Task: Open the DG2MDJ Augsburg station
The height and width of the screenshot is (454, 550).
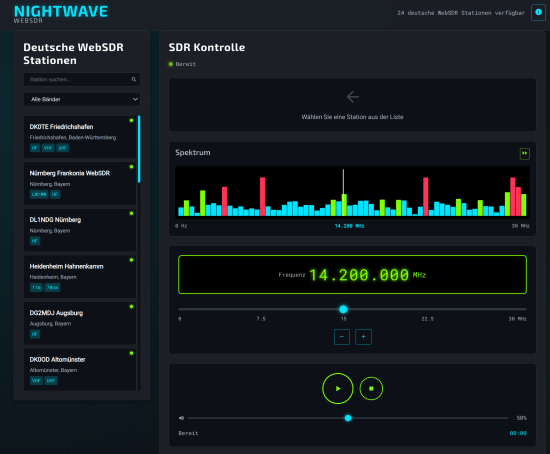Action: 80,323
